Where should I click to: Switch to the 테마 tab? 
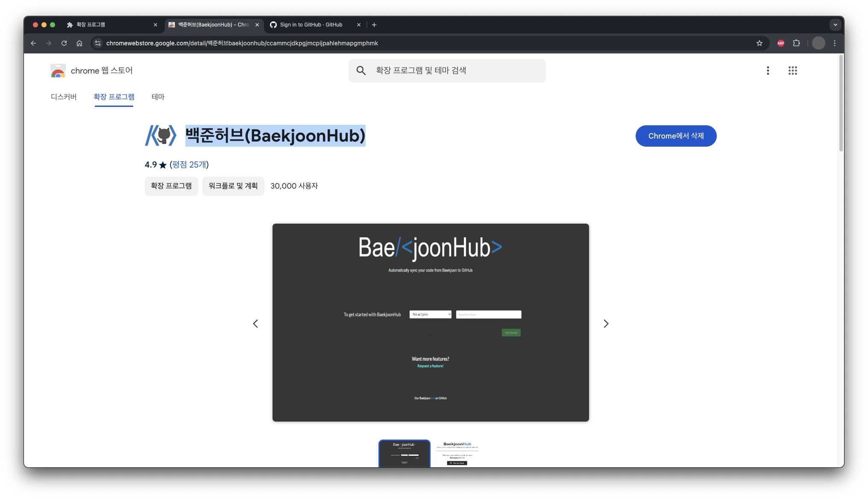pos(158,97)
